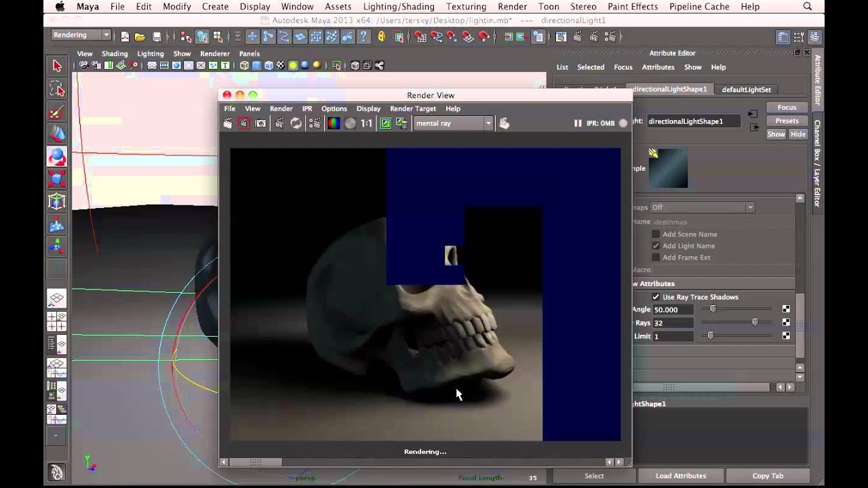Viewport: 868px width, 488px height.
Task: Open the Rendering menu set dropdown
Action: [x=80, y=35]
